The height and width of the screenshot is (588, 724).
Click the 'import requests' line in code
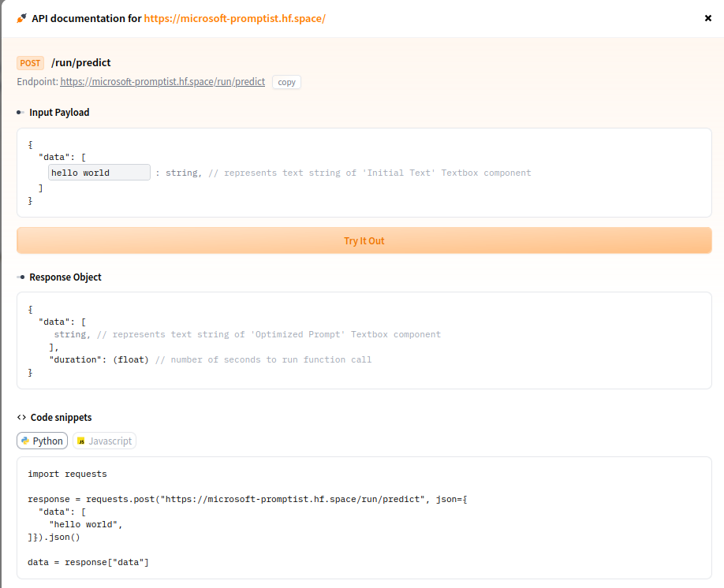67,474
